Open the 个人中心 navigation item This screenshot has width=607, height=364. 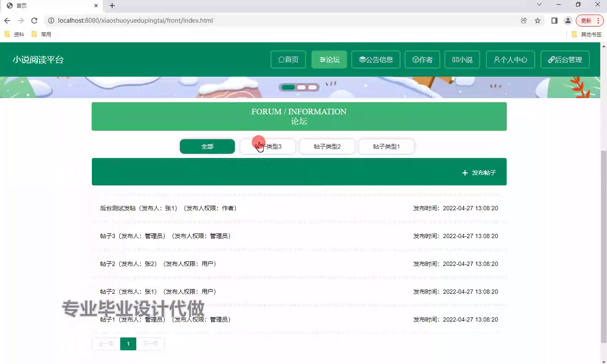pyautogui.click(x=510, y=59)
